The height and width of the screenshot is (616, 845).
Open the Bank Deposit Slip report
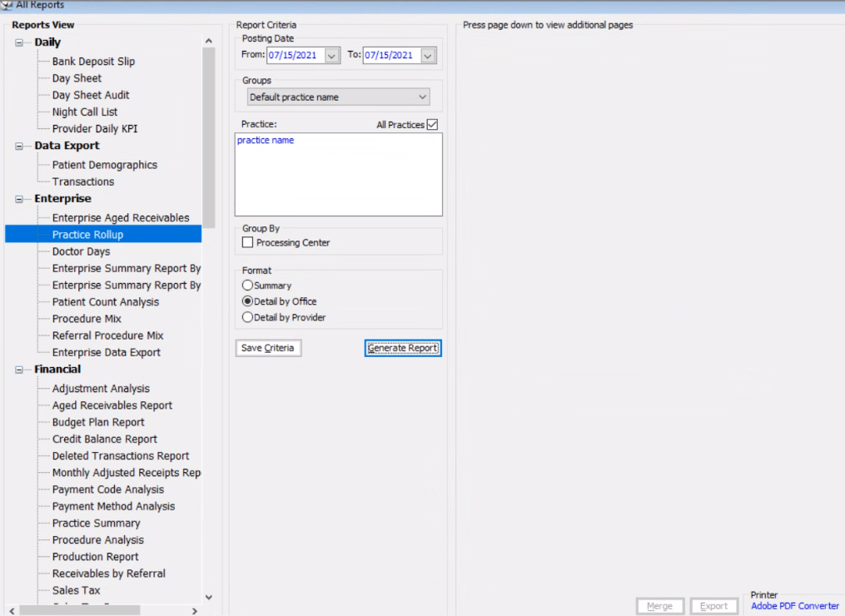click(x=93, y=62)
